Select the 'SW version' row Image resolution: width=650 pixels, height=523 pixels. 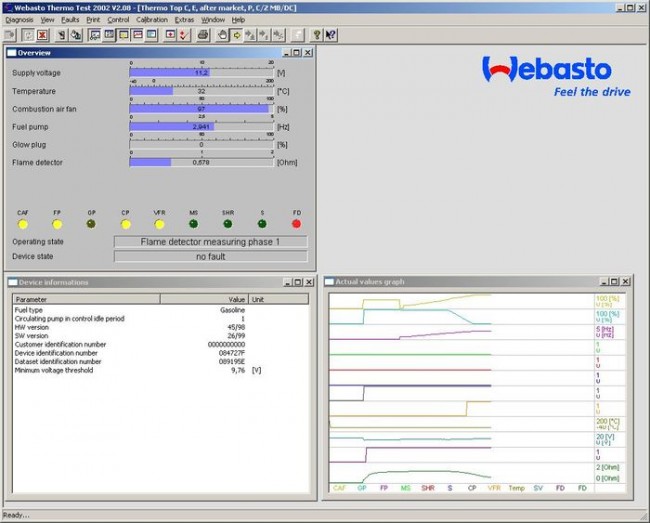161,336
